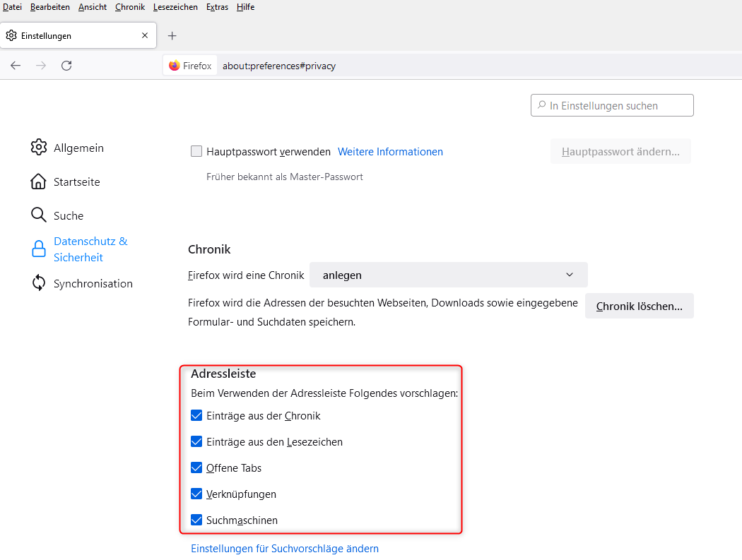Close the Einstellungen tab
Screen dimensions: 742x560
(145, 35)
